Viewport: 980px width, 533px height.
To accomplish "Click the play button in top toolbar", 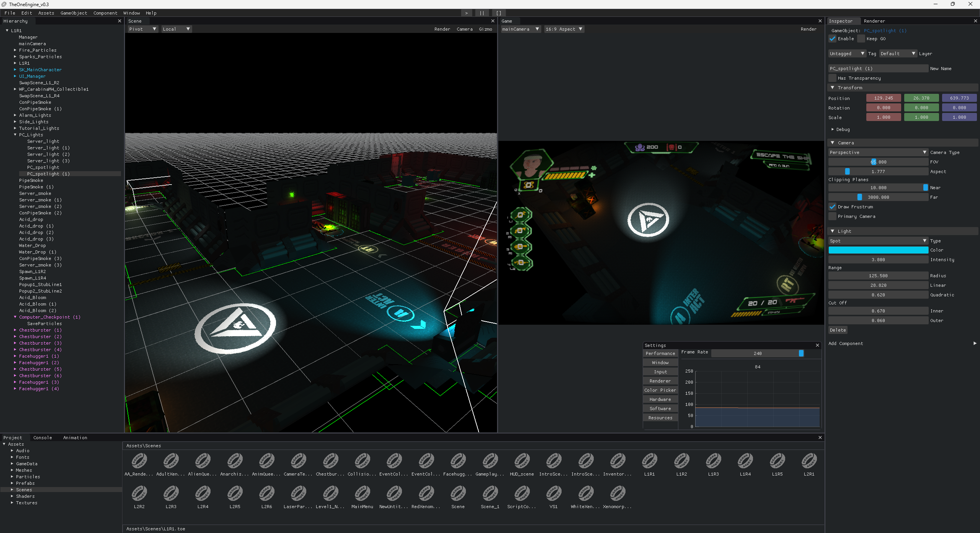I will tap(466, 13).
